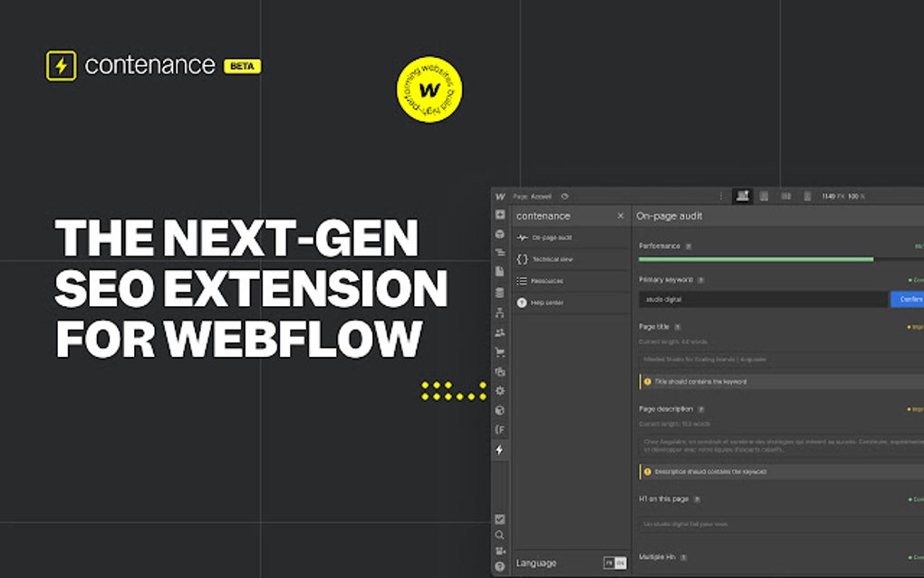Click the Webflow W logo in the Designer bar
This screenshot has width=924, height=578.
click(x=500, y=197)
